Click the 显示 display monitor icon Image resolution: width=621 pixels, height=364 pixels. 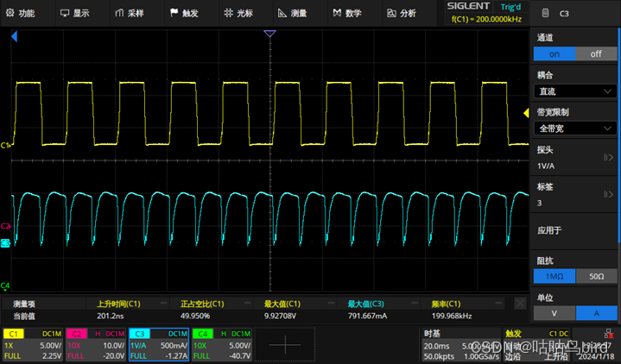pyautogui.click(x=65, y=13)
